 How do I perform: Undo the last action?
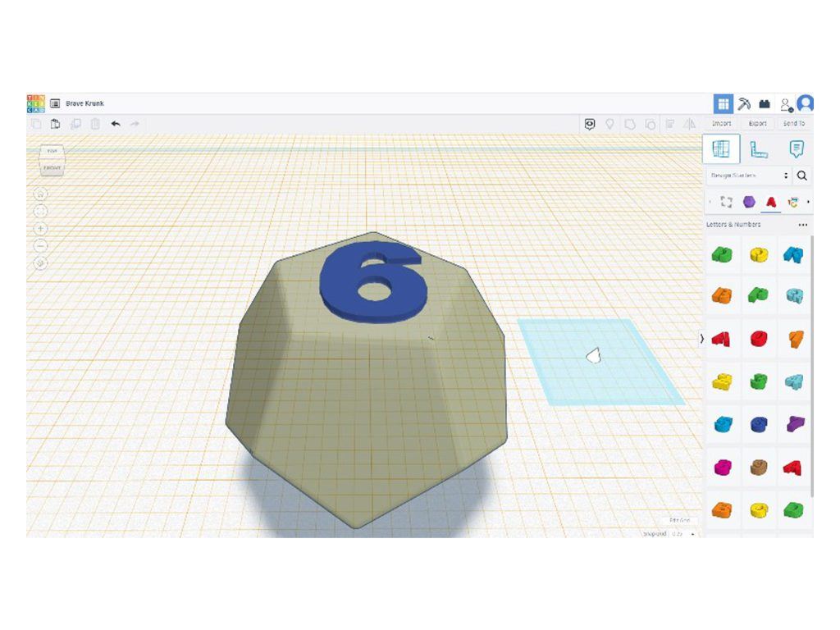pyautogui.click(x=116, y=124)
